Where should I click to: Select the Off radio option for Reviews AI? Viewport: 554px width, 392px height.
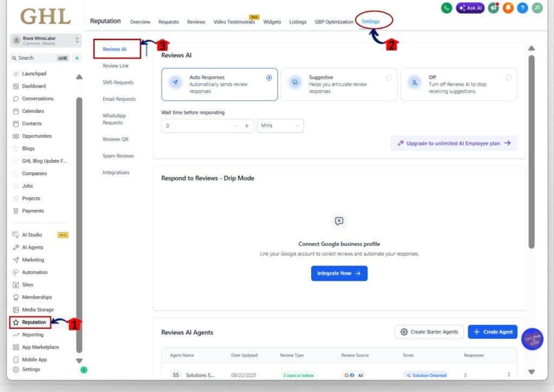point(509,78)
